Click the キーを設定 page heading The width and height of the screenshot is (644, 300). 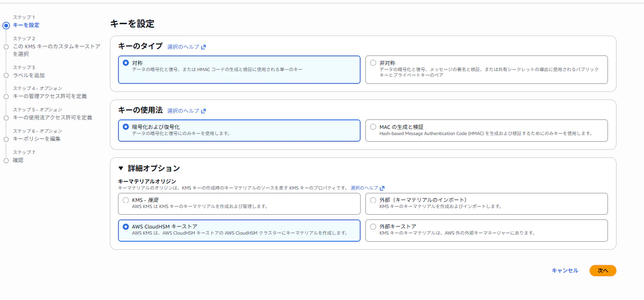tap(132, 24)
